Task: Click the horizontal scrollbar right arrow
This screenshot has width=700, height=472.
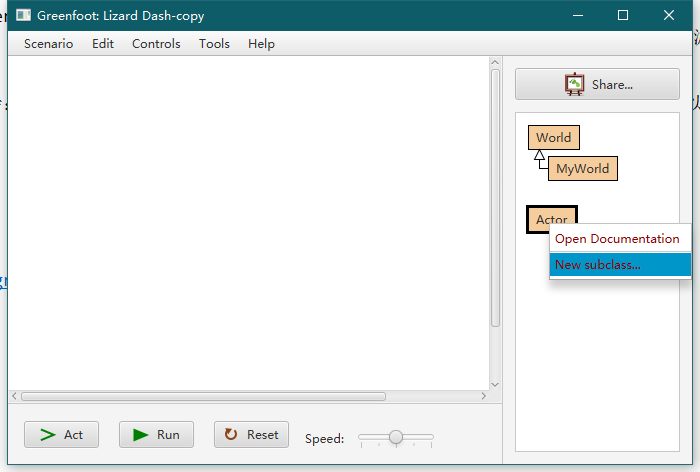Action: (483, 396)
